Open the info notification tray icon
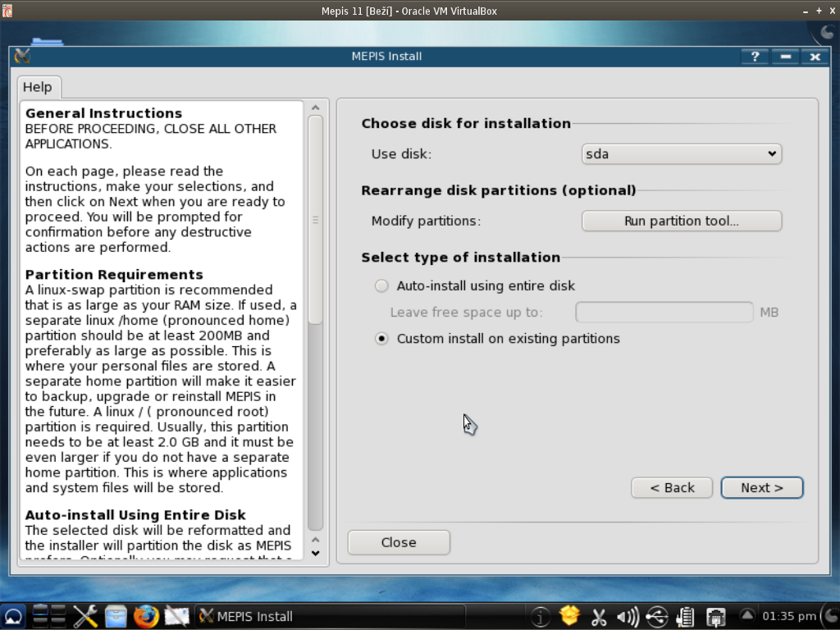The image size is (840, 630). point(540,617)
